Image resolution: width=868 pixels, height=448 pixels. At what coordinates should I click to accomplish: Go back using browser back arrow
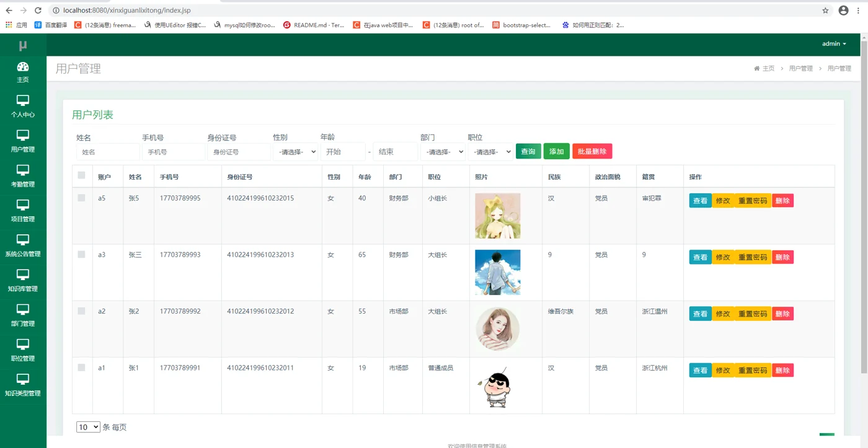pos(9,11)
